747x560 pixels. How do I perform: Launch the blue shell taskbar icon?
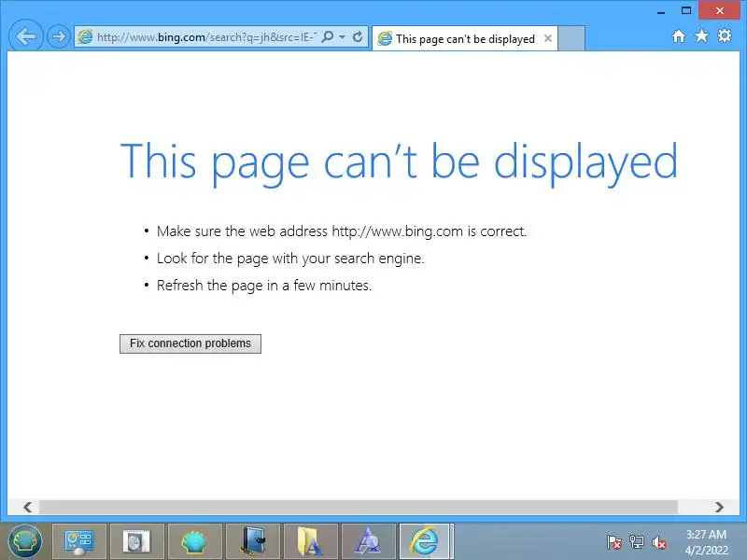[x=195, y=542]
